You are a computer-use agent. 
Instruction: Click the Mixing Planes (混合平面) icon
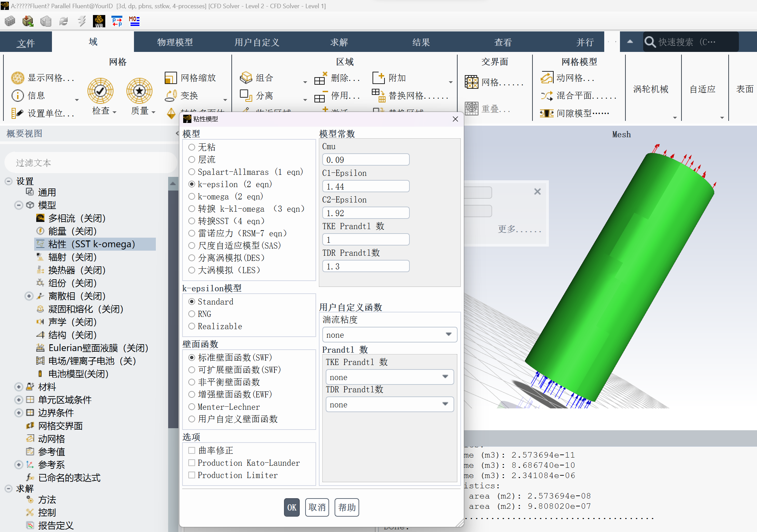pos(546,96)
